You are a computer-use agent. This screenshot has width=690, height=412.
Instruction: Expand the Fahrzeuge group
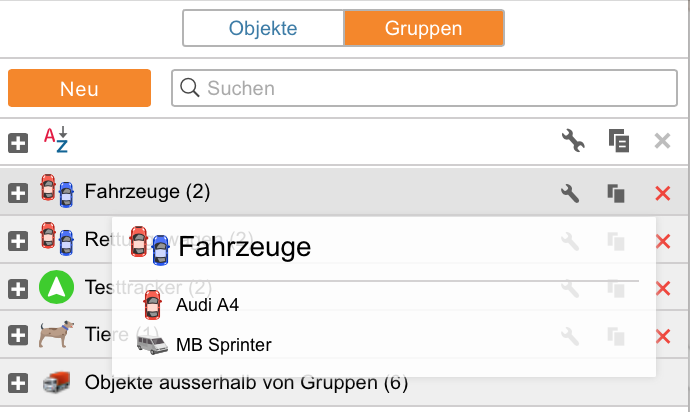click(x=18, y=193)
